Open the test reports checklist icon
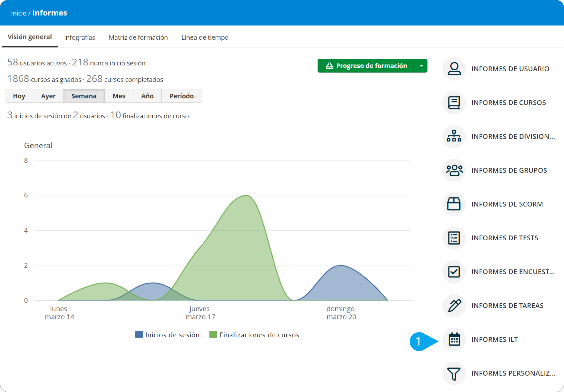564x392 pixels. pyautogui.click(x=454, y=238)
